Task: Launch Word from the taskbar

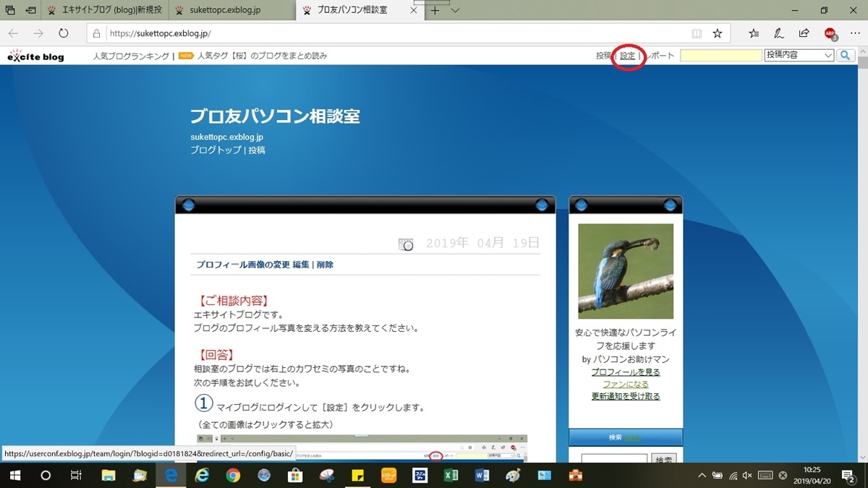Action: tap(482, 476)
